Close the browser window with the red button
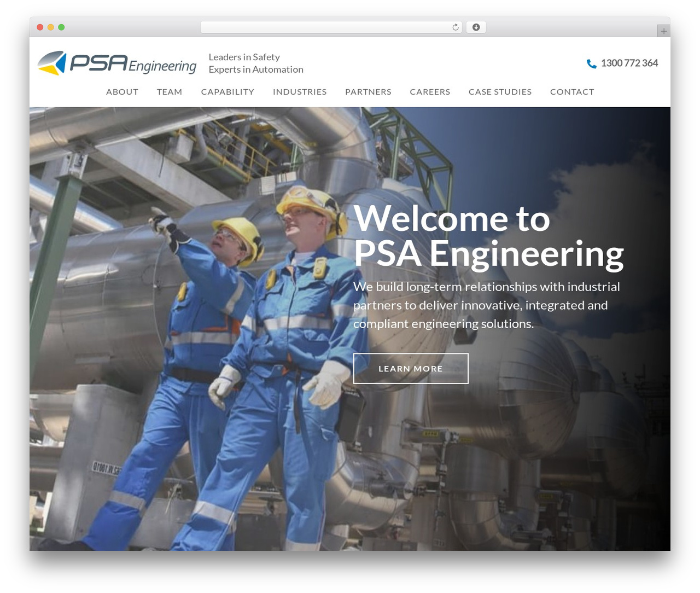The width and height of the screenshot is (700, 593). [40, 27]
